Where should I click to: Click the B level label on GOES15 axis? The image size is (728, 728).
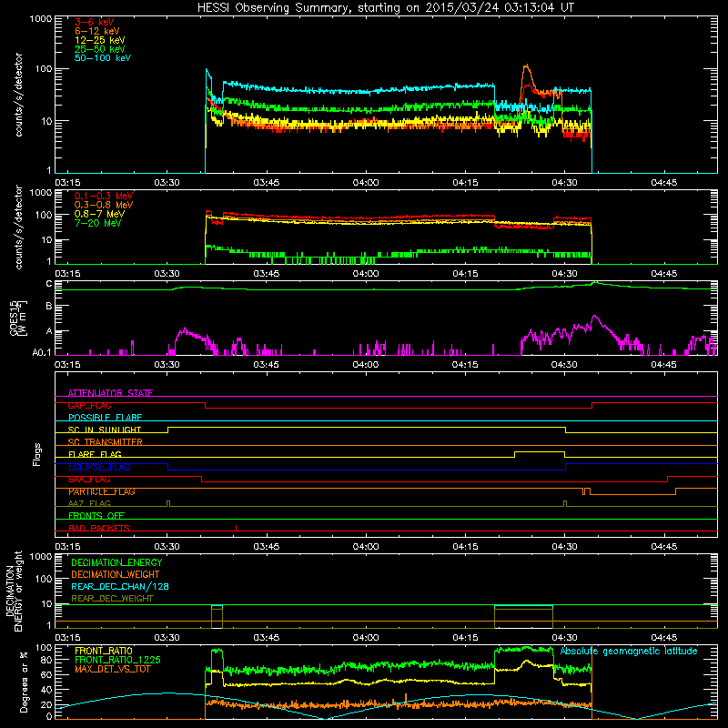49,306
